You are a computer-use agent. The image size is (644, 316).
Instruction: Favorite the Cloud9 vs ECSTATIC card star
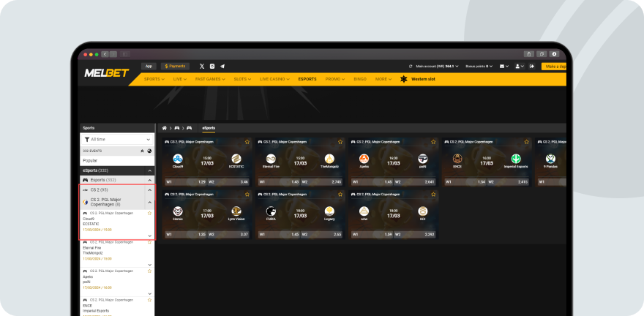(247, 142)
